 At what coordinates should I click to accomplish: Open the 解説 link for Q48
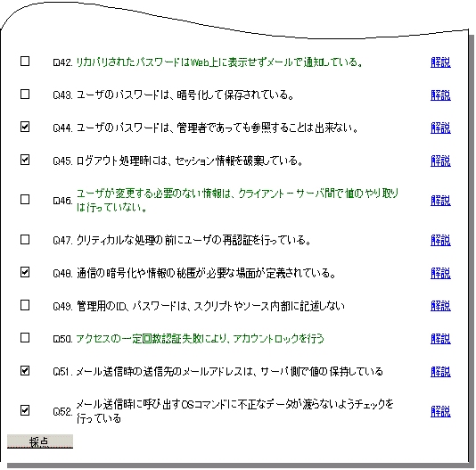click(x=440, y=274)
